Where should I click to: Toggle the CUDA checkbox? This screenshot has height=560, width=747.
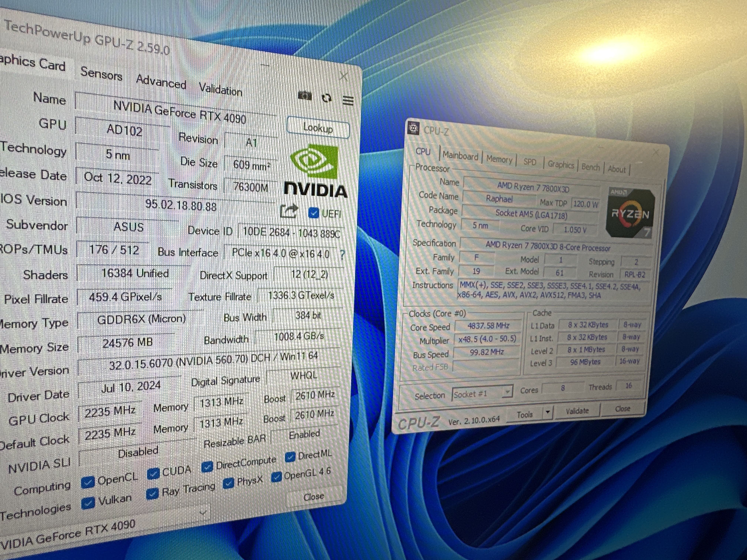(x=153, y=474)
